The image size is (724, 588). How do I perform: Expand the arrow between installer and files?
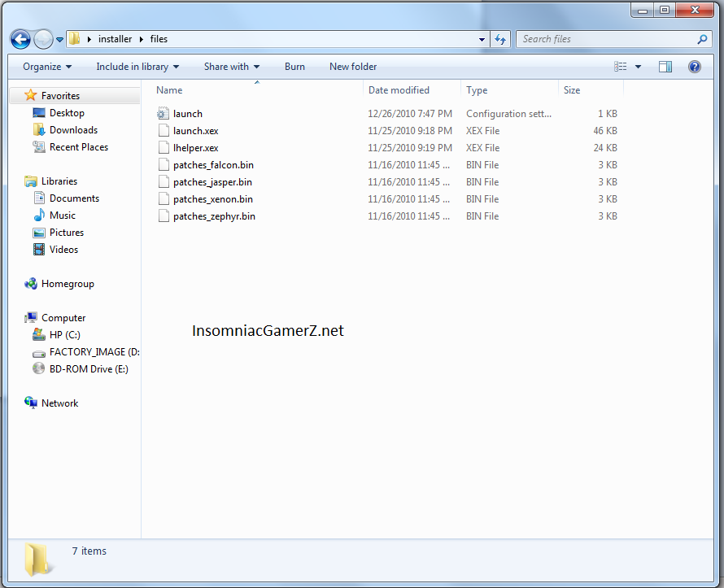coord(142,39)
